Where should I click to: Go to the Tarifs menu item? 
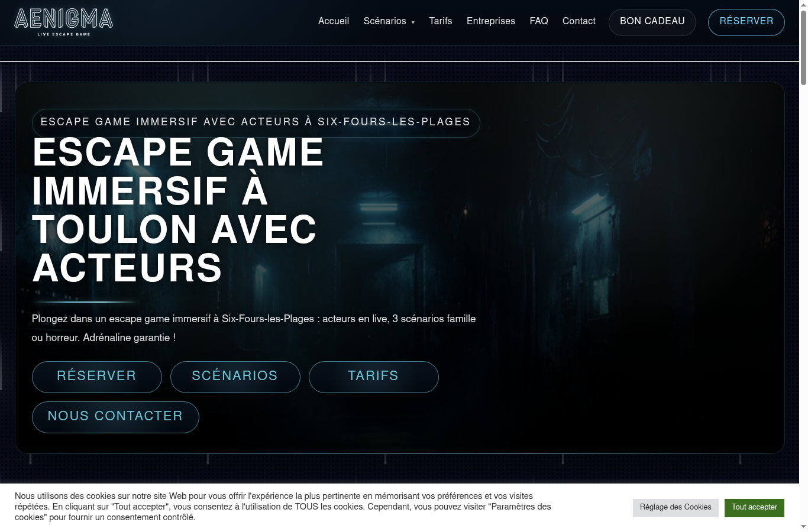[x=441, y=21]
